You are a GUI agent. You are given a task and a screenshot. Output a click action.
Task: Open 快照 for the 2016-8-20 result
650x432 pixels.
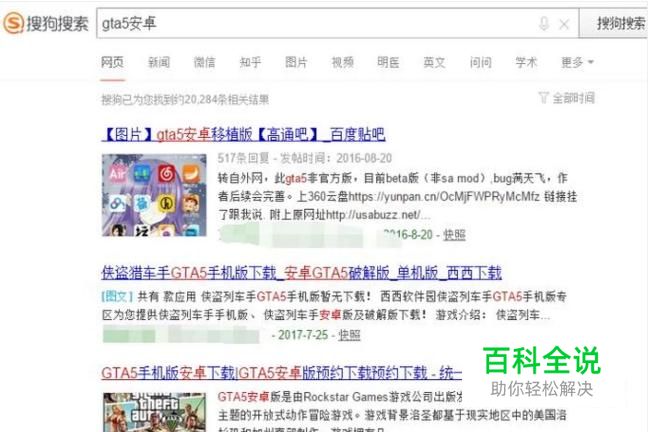(454, 235)
